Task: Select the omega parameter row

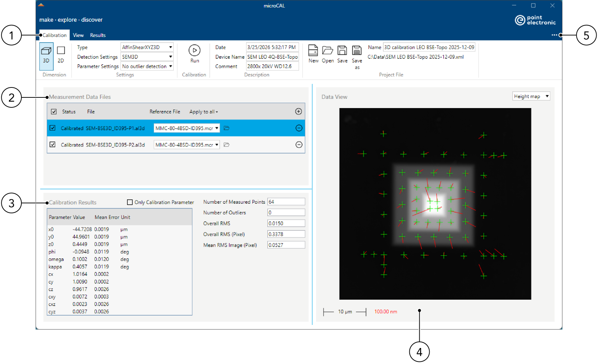Action: (x=120, y=259)
